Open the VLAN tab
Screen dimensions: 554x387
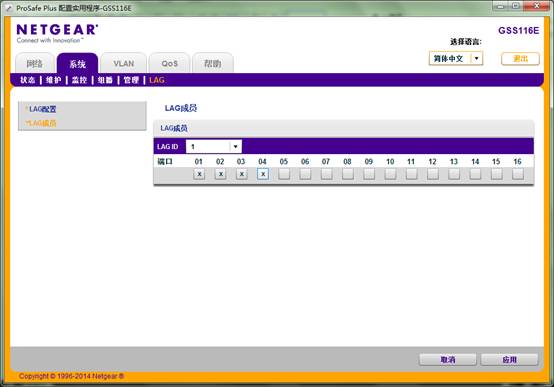(124, 64)
